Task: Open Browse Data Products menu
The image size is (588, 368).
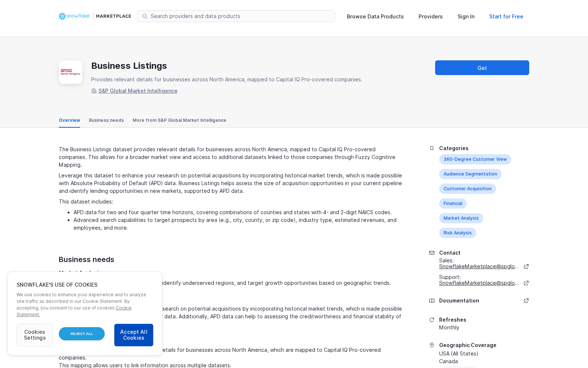Action: (x=375, y=17)
